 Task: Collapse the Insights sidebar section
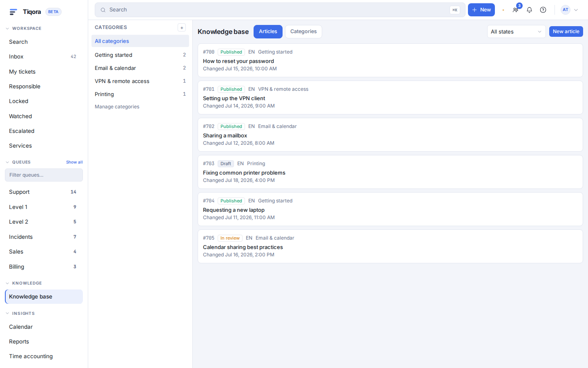coord(7,314)
